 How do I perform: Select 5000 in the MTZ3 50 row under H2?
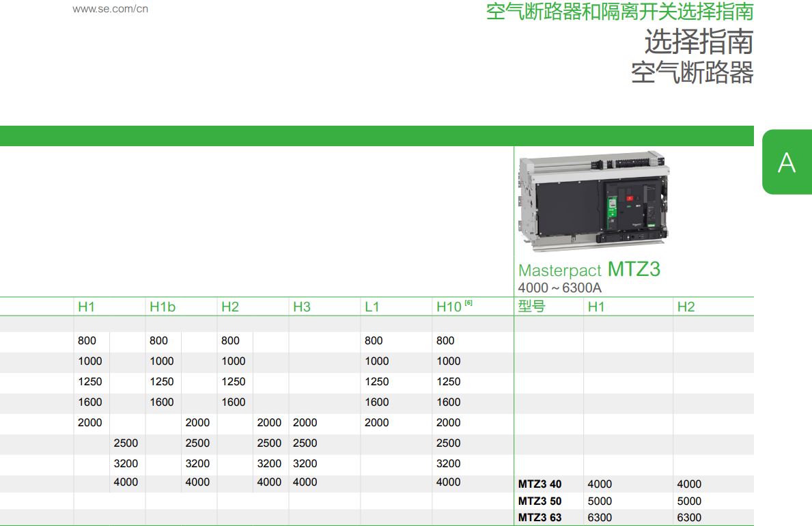pyautogui.click(x=689, y=501)
